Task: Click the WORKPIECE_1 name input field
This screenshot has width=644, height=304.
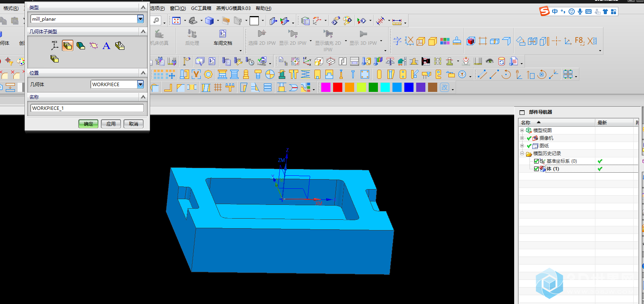Action: click(87, 108)
